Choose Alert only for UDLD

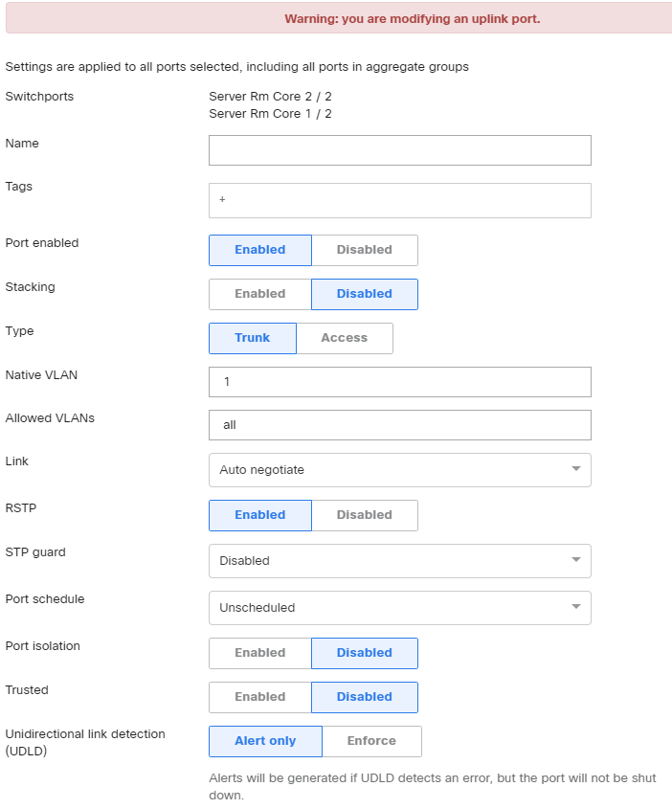click(265, 741)
